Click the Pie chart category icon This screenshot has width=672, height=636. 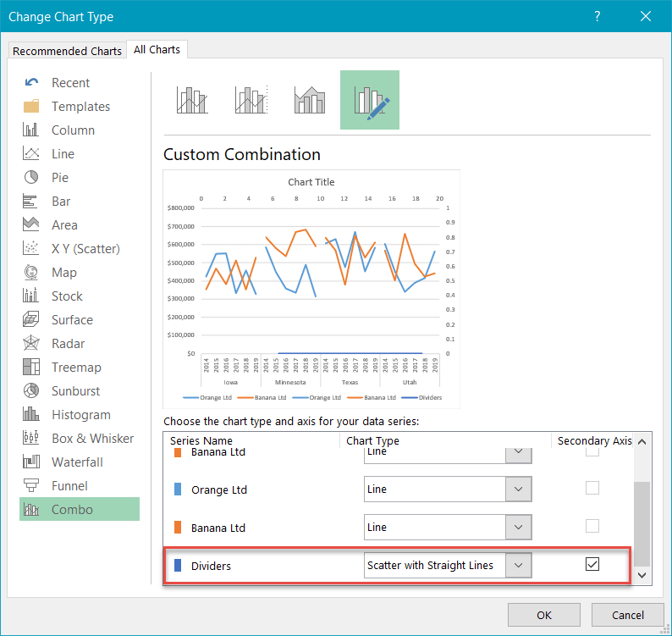(x=30, y=177)
